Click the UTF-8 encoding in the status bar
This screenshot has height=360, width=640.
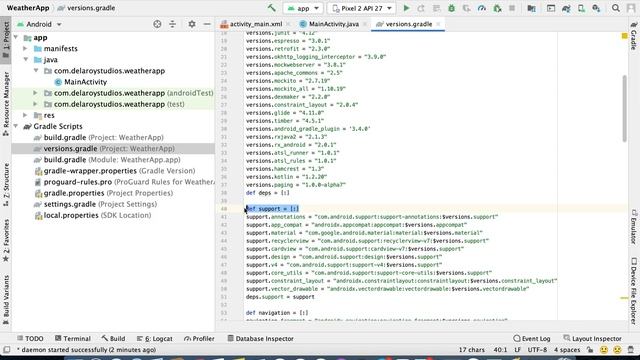(537, 350)
